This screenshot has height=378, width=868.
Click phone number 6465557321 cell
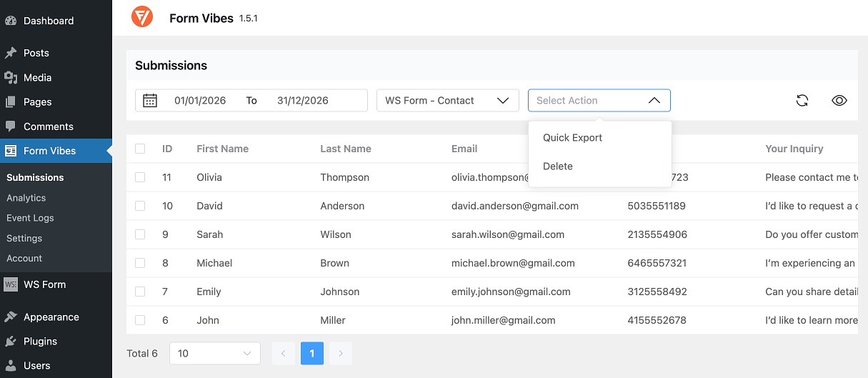tap(657, 263)
